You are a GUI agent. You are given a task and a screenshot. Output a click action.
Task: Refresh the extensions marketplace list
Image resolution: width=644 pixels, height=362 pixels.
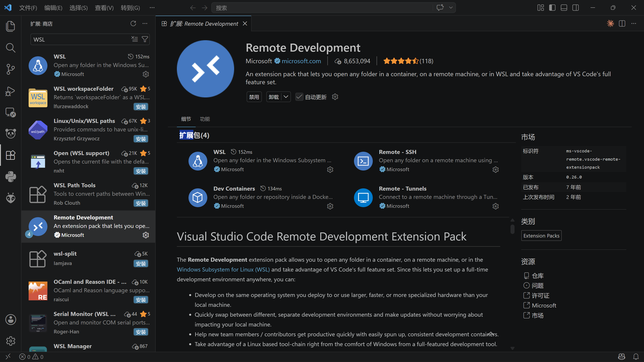133,23
